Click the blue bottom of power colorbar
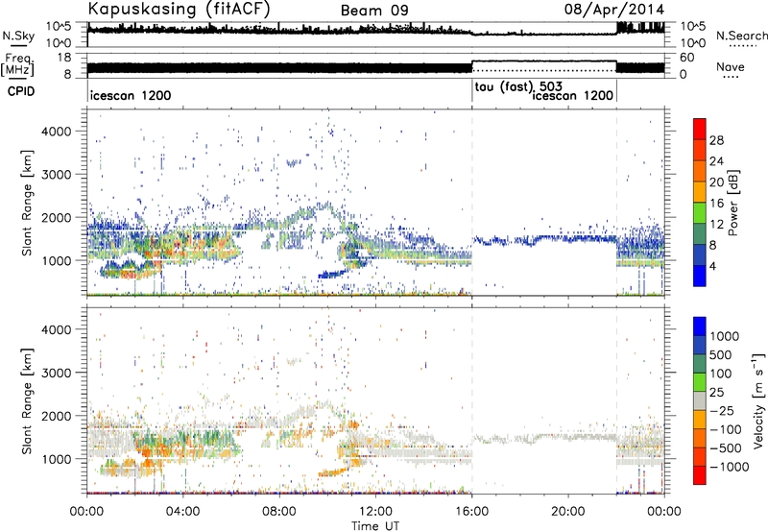The width and height of the screenshot is (768, 532). point(700,276)
